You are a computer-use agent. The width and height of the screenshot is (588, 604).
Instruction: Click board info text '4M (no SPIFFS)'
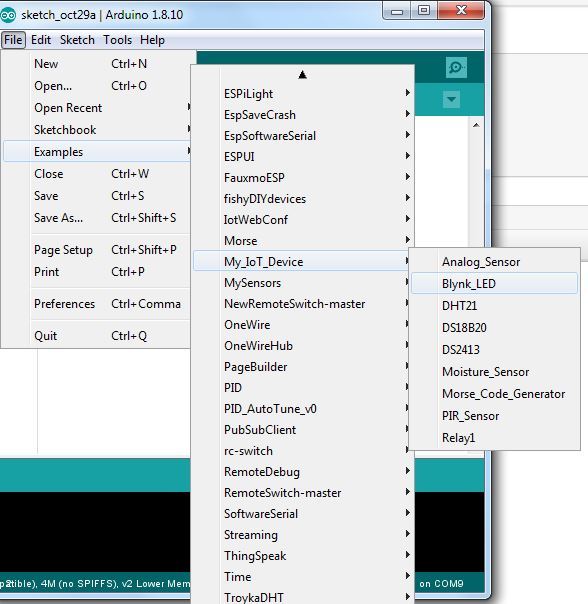[79, 584]
